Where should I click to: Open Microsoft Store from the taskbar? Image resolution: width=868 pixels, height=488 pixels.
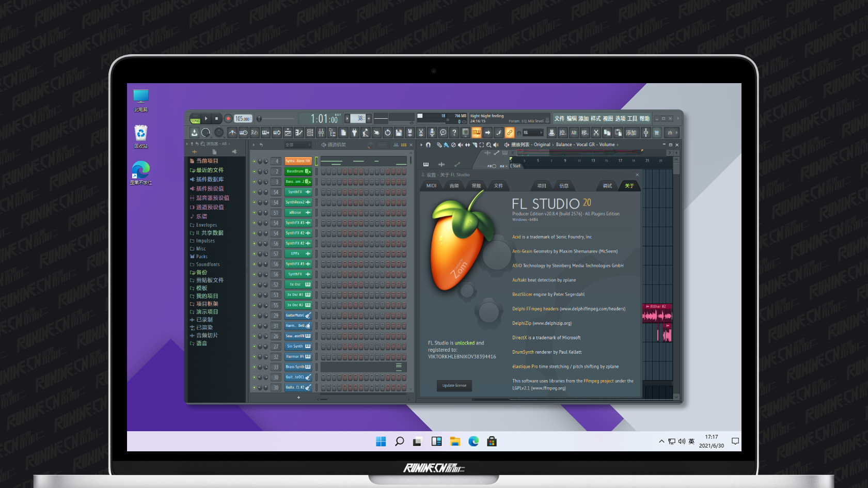(492, 441)
